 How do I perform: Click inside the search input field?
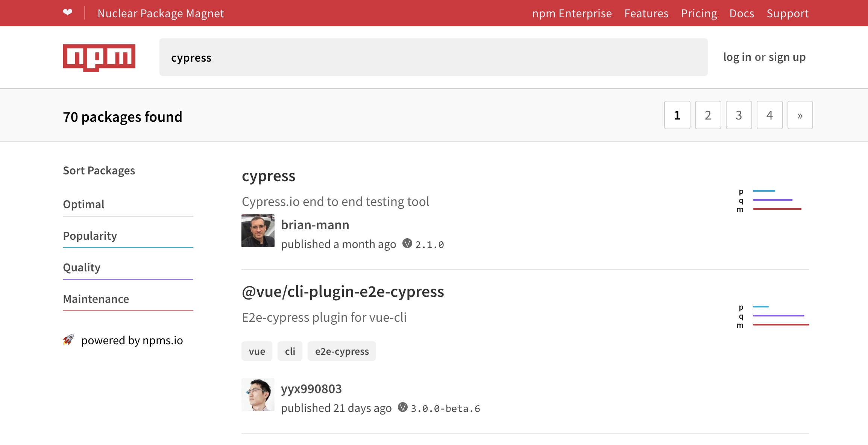[x=432, y=58]
